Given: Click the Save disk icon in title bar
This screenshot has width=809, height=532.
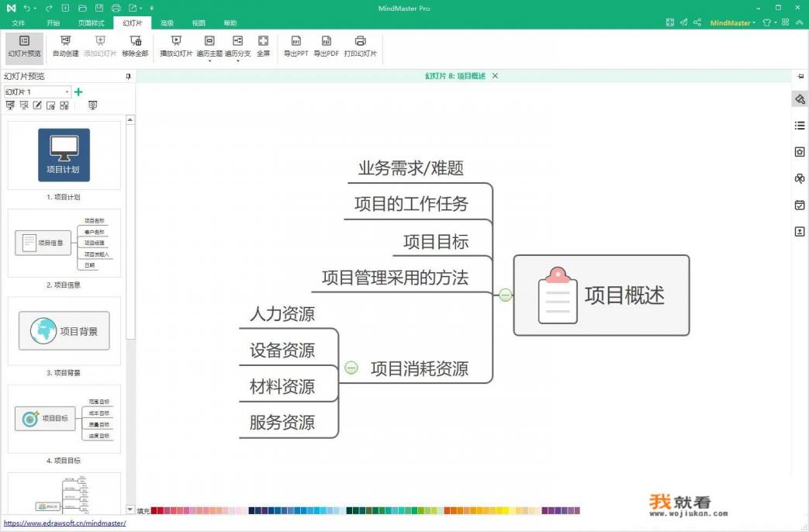Looking at the screenshot, I should [99, 9].
